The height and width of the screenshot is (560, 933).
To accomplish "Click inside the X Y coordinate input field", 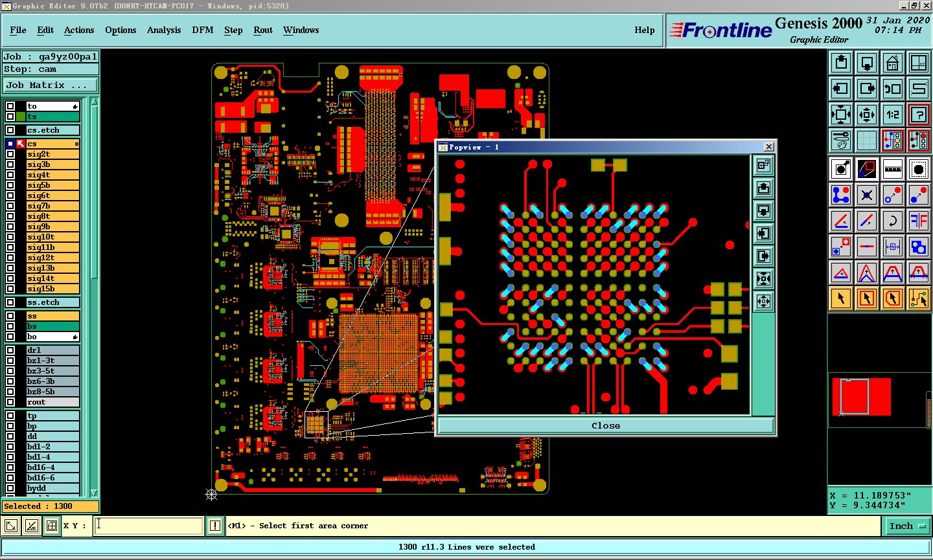I will pos(149,526).
